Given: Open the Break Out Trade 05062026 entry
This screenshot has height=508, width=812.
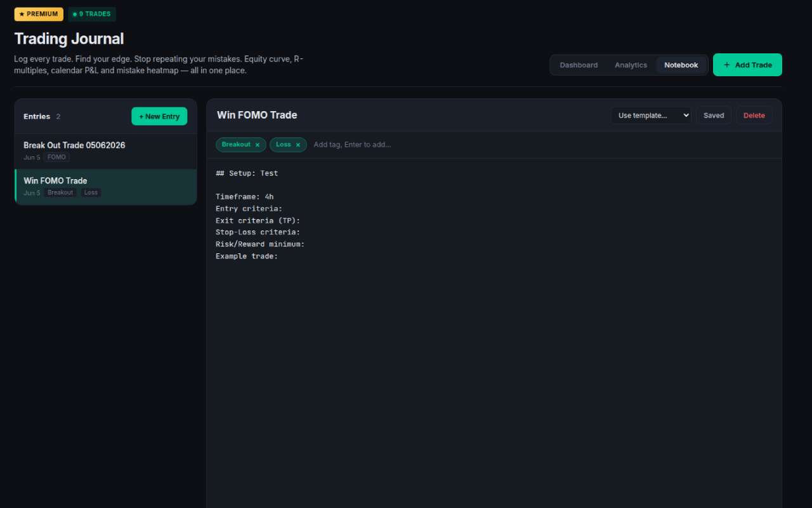Looking at the screenshot, I should [106, 151].
